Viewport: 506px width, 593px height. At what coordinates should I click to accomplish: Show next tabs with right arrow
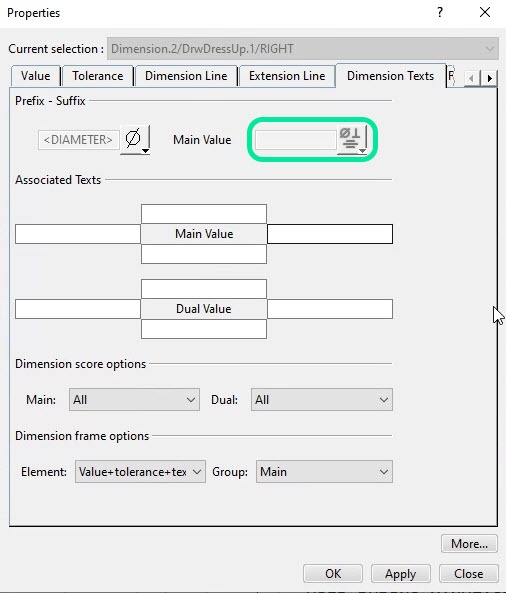(x=489, y=78)
